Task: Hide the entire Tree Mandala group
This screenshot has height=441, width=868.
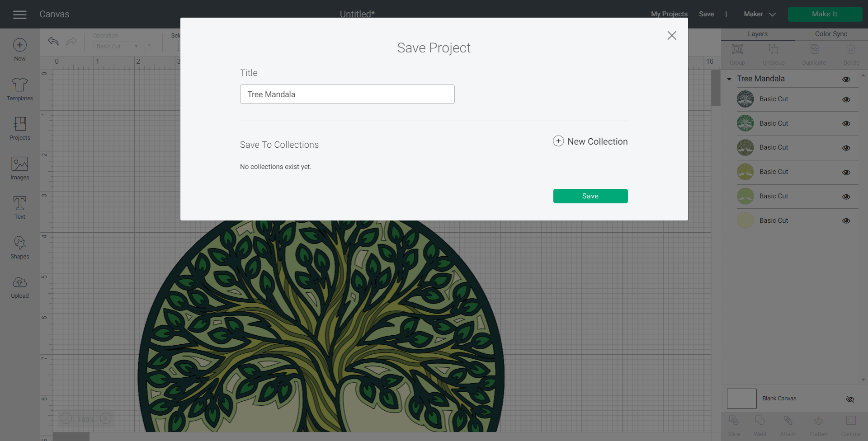Action: click(x=846, y=79)
